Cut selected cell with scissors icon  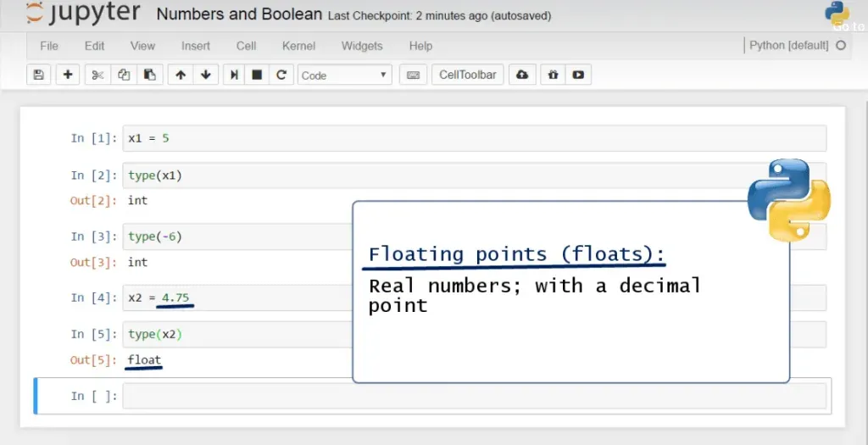point(97,75)
